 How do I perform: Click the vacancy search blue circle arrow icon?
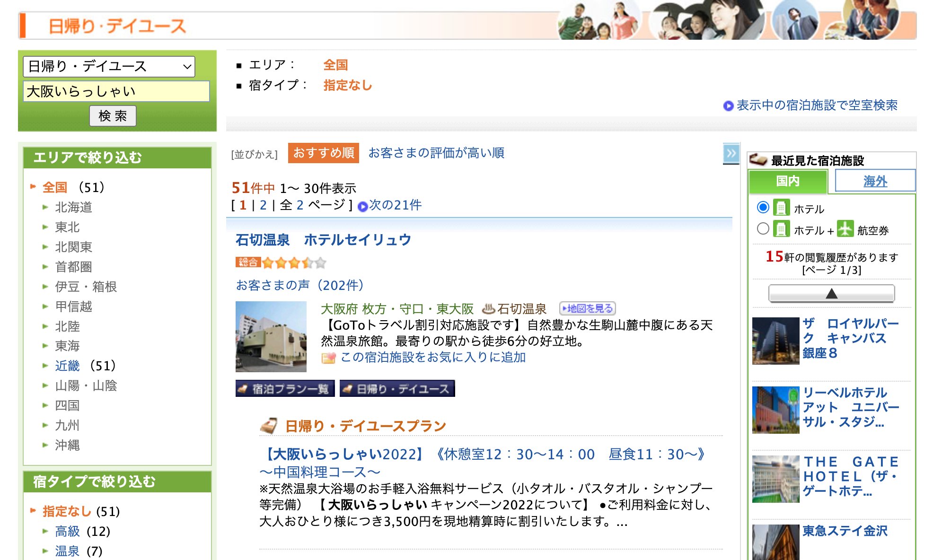728,106
